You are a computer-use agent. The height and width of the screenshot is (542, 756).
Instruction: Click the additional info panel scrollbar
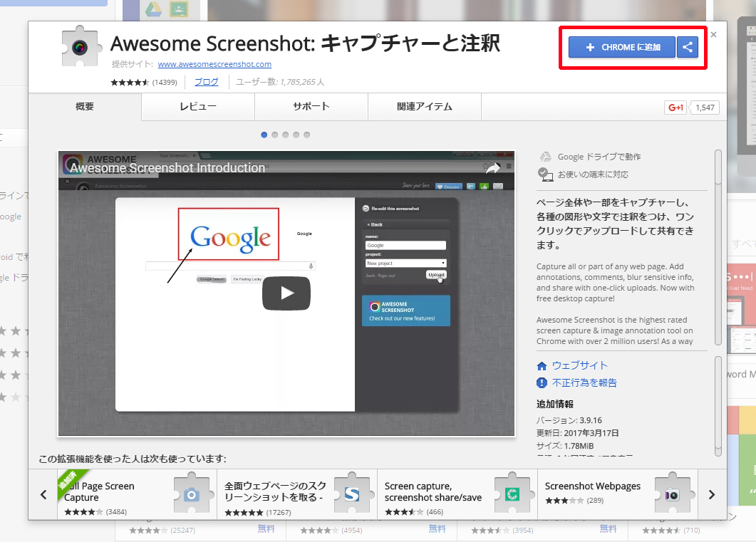[x=718, y=406]
